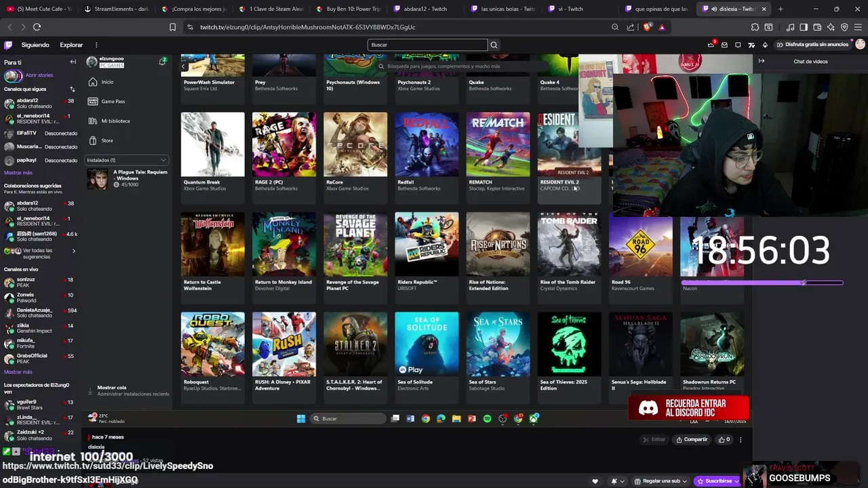Open the Brave VPN shield icon
868x488 pixels.
click(x=844, y=27)
